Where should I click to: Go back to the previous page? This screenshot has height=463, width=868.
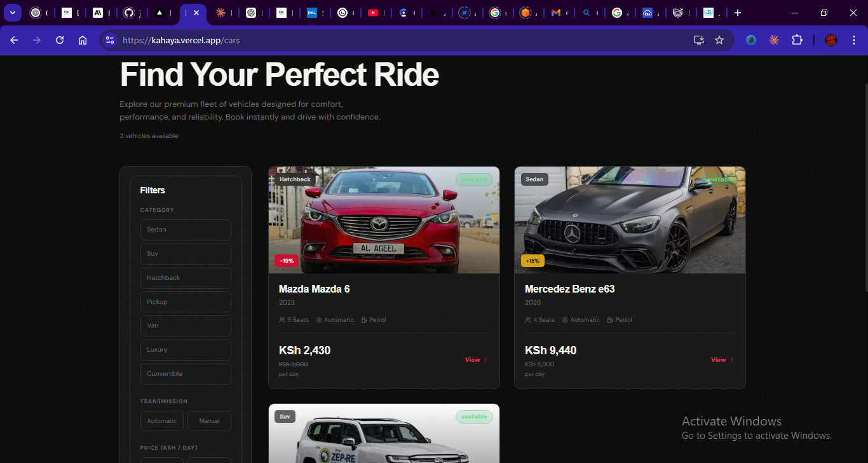click(x=14, y=40)
